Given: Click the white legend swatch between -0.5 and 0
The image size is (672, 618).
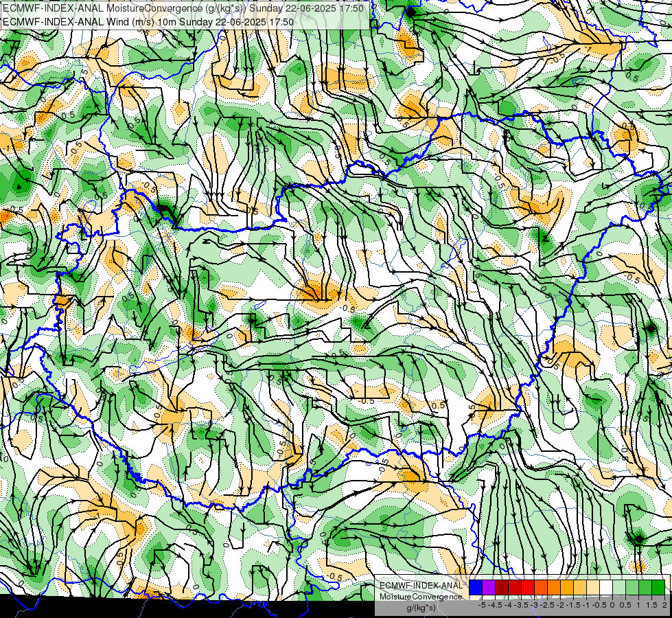Looking at the screenshot, I should point(606,587).
